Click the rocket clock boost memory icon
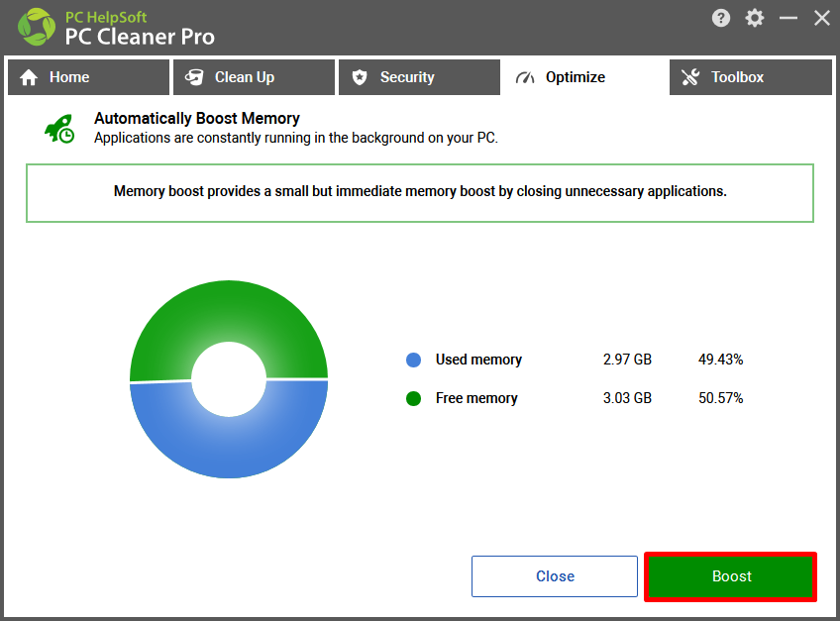Screen dimensions: 840x621 click(x=59, y=129)
